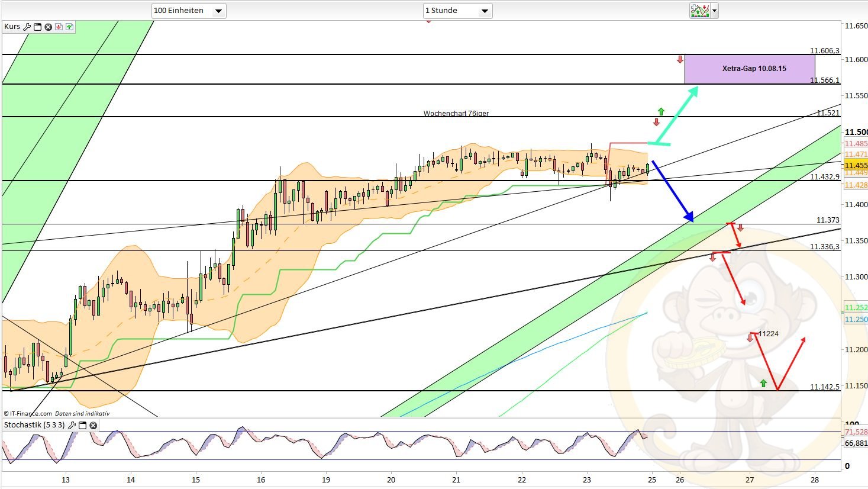Image resolution: width=868 pixels, height=489 pixels.
Task: Remove the Kurs panel with its X icon
Action: click(x=49, y=27)
